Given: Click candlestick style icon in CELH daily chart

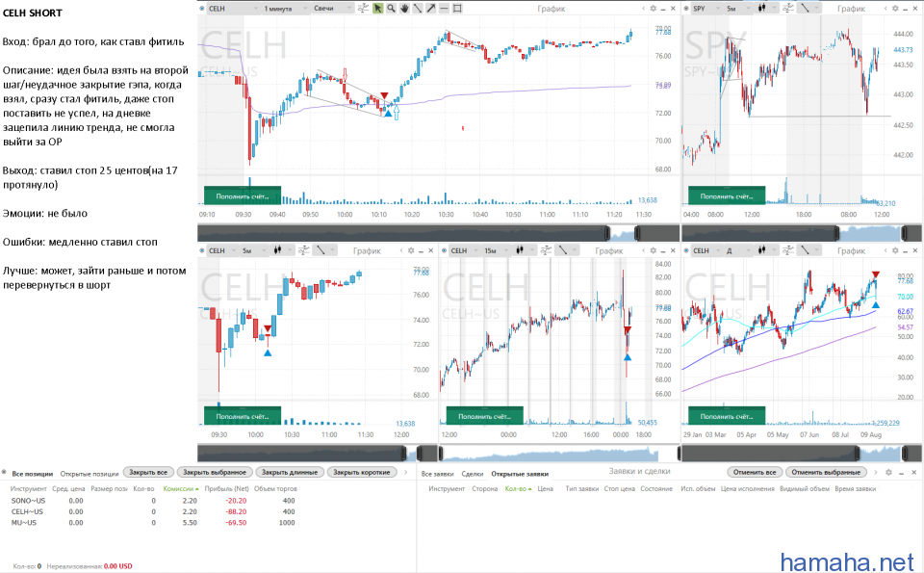Looking at the screenshot, I should pyautogui.click(x=761, y=250).
